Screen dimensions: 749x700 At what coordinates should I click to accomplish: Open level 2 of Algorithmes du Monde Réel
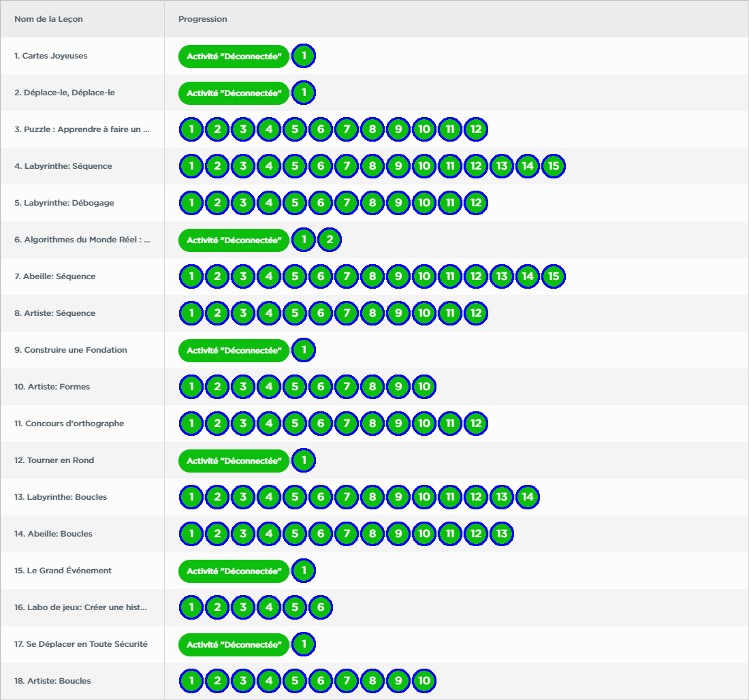click(x=330, y=240)
